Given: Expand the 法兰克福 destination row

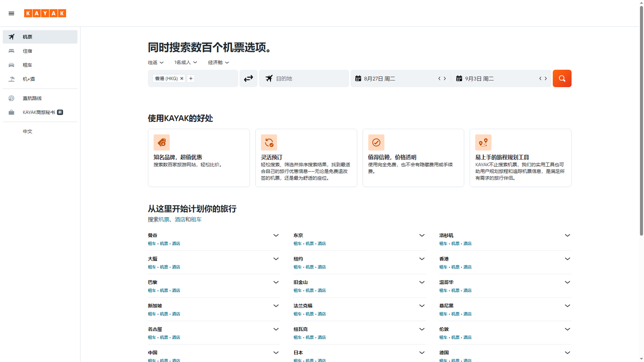Looking at the screenshot, I should point(422,306).
